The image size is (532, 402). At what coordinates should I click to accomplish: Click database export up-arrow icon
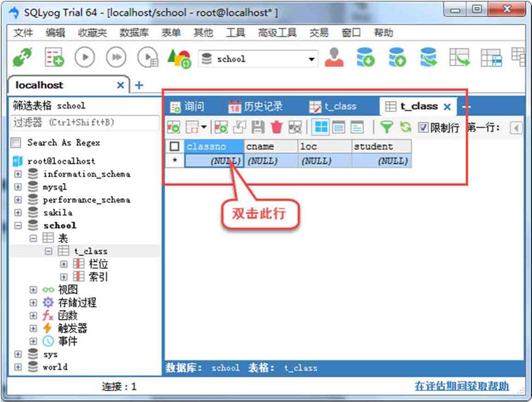[397, 57]
